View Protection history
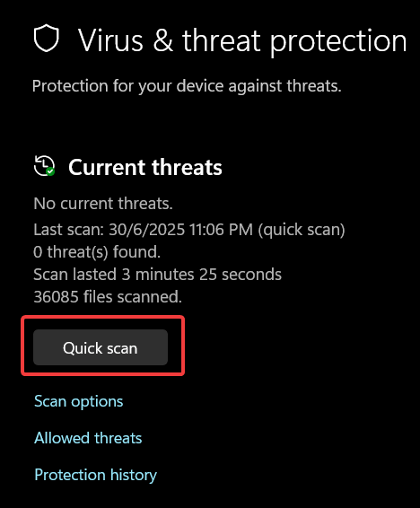This screenshot has height=508, width=420. pos(95,476)
